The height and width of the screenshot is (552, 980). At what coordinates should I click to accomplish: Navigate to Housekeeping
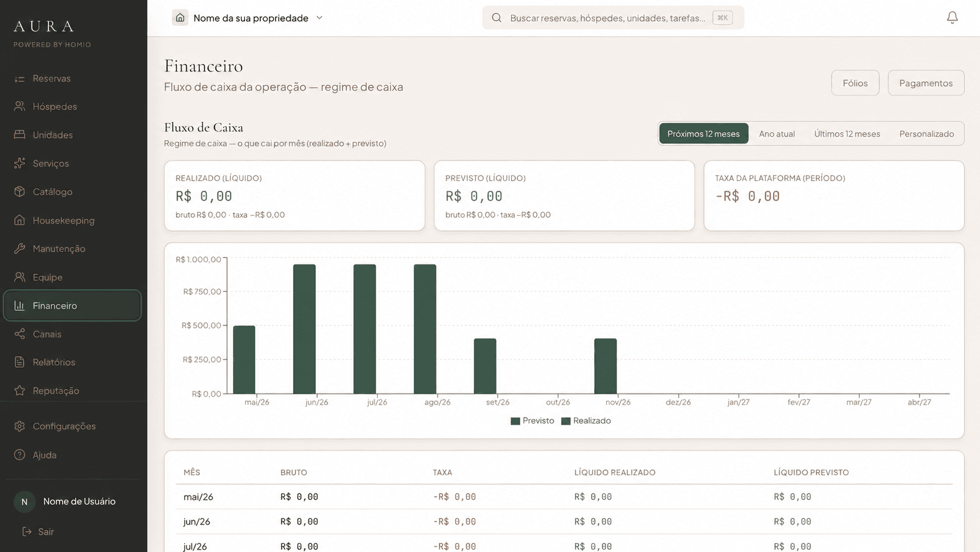pos(73,221)
